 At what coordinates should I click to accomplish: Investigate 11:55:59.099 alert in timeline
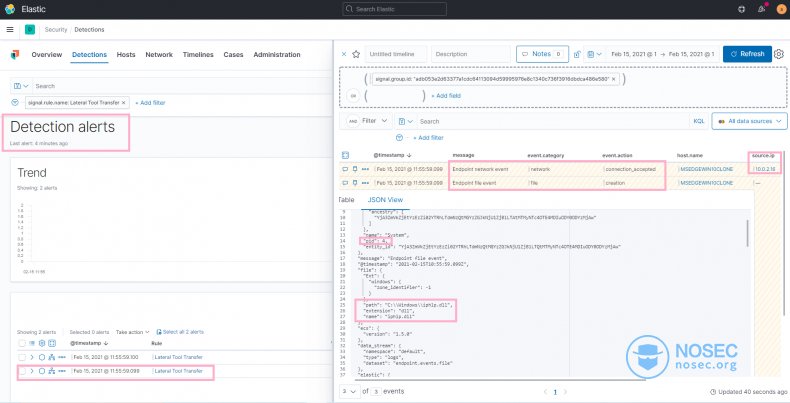[42, 371]
